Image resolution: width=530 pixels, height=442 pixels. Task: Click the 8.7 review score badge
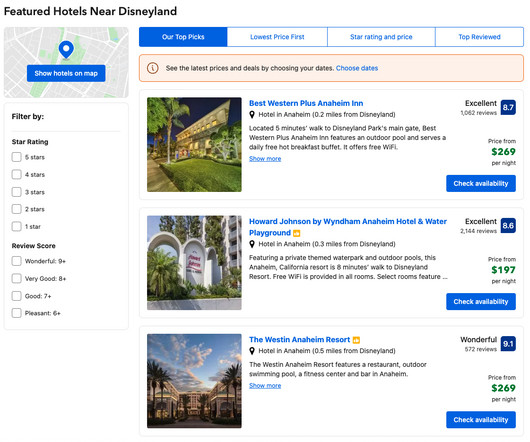(508, 107)
